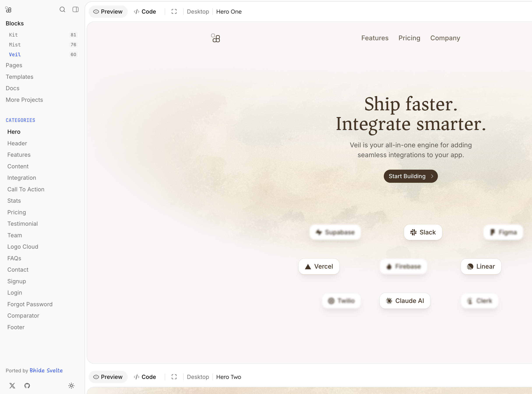The image size is (532, 394).
Task: Click the site logo in the sidebar
Action: [x=8, y=10]
